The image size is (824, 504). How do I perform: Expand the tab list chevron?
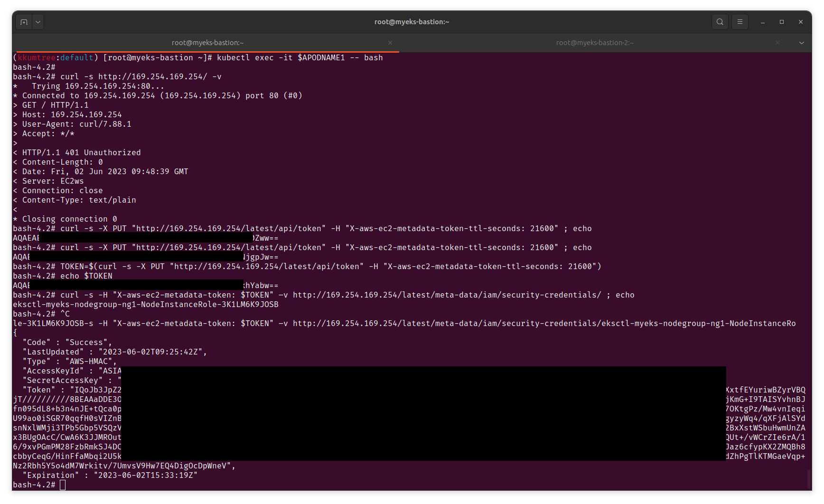tap(802, 43)
